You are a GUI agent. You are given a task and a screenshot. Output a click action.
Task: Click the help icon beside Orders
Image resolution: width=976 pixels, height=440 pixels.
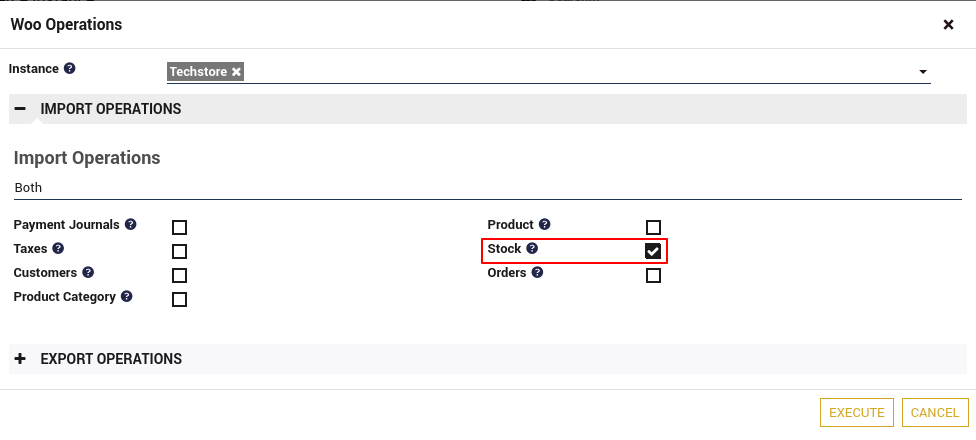[537, 273]
